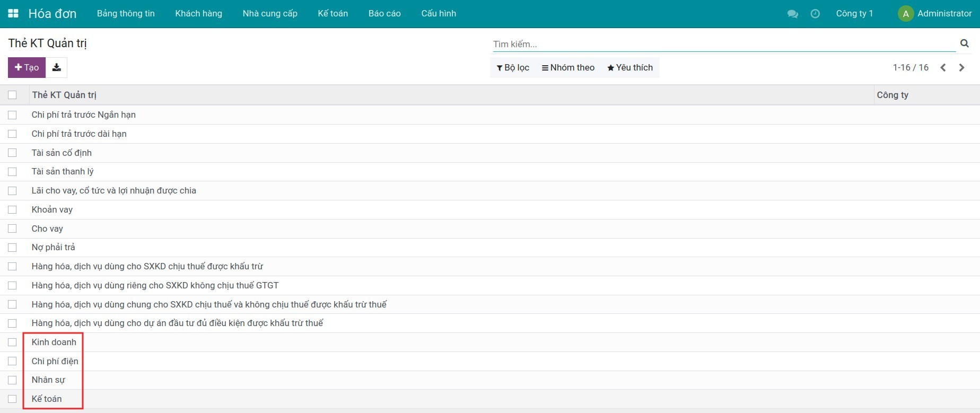Open the conversations chat icon

coord(793,14)
